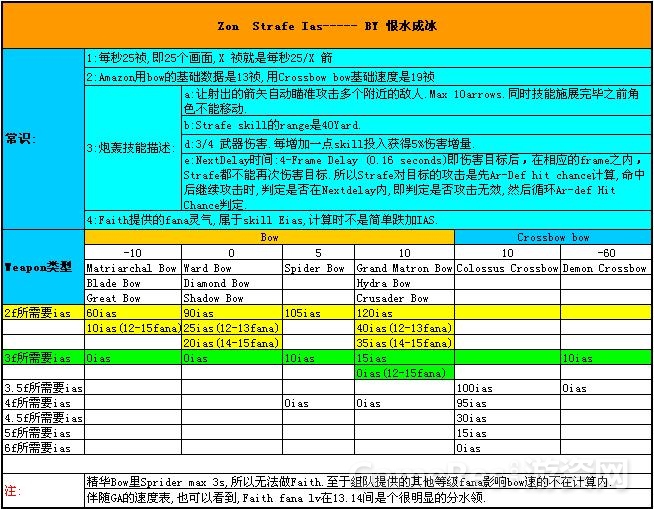Select the line starting '2:Amazon用bow'
The width and height of the screenshot is (654, 509).
(x=367, y=77)
